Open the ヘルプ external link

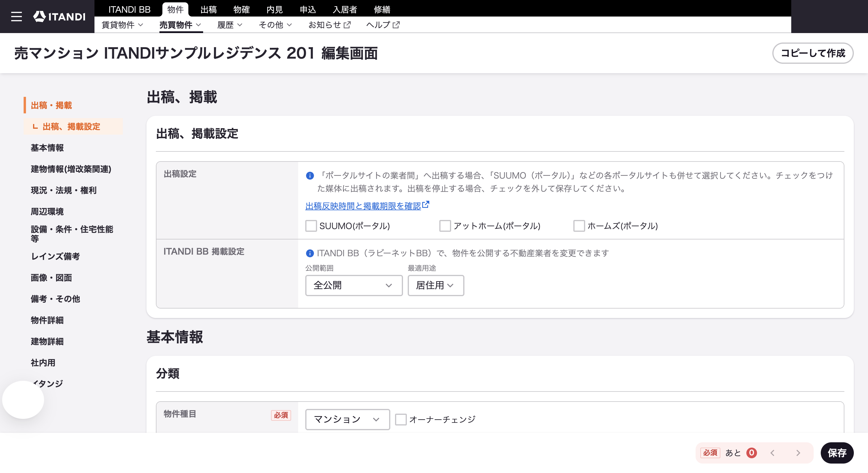383,25
